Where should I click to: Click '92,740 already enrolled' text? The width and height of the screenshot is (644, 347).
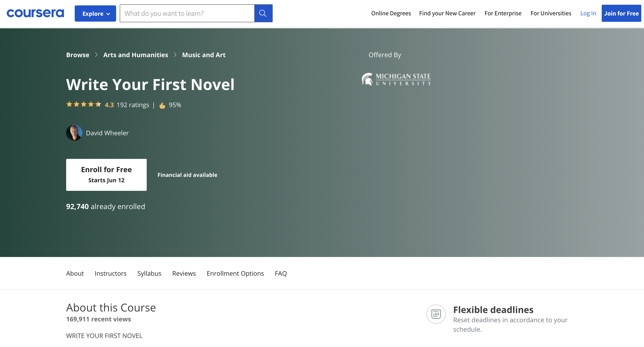tap(106, 207)
